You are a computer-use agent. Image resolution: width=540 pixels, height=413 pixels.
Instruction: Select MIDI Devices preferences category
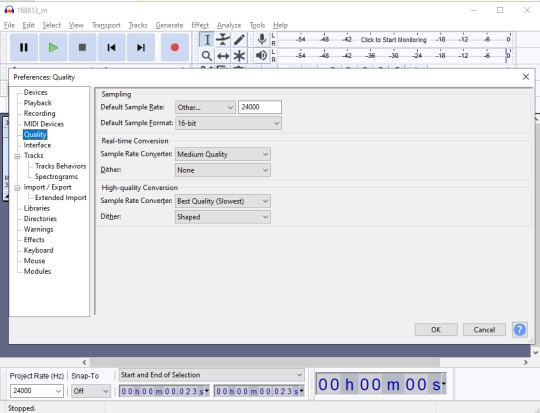(43, 124)
